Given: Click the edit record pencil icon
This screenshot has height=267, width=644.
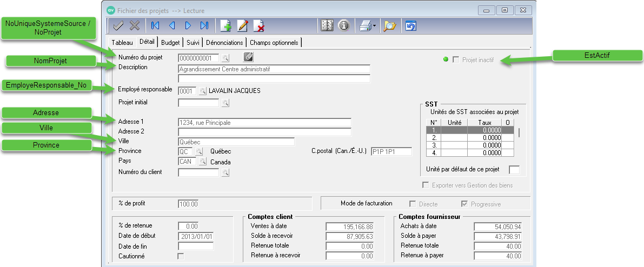Looking at the screenshot, I should click(x=243, y=25).
